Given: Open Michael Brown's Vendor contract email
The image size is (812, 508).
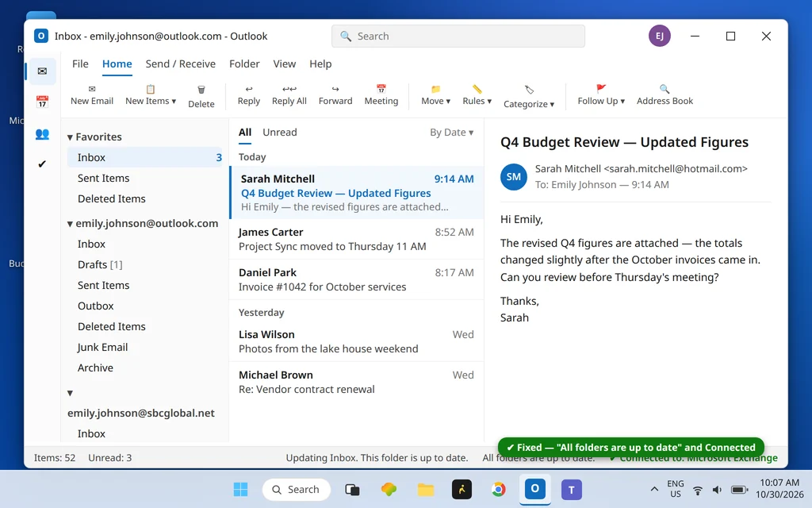Looking at the screenshot, I should click(x=356, y=382).
